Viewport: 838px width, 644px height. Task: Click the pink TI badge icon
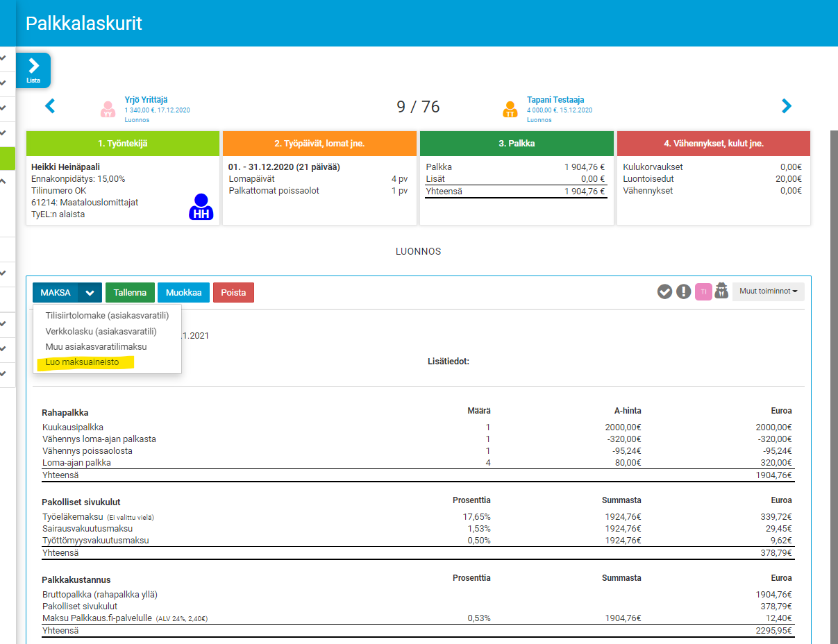(x=703, y=292)
